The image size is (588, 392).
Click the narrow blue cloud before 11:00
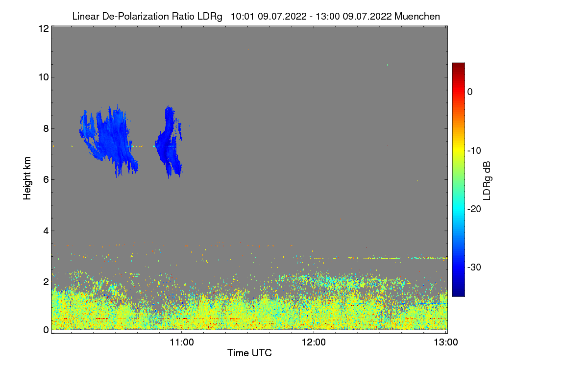(170, 142)
